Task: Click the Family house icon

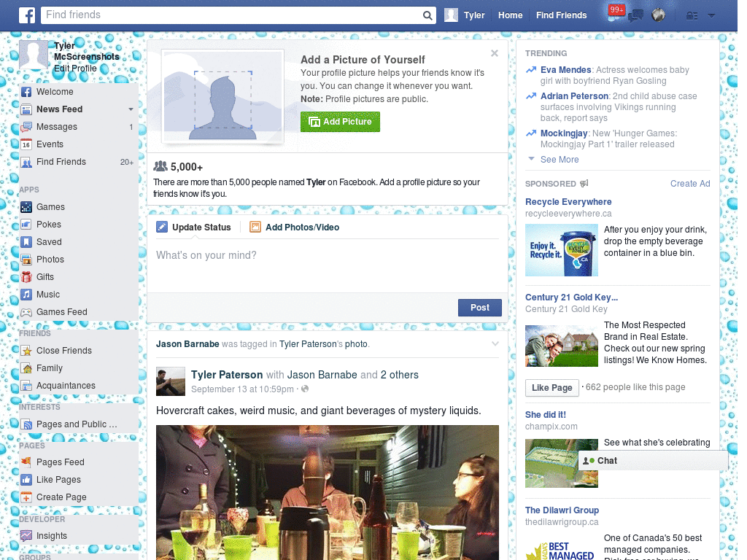Action: coord(26,368)
